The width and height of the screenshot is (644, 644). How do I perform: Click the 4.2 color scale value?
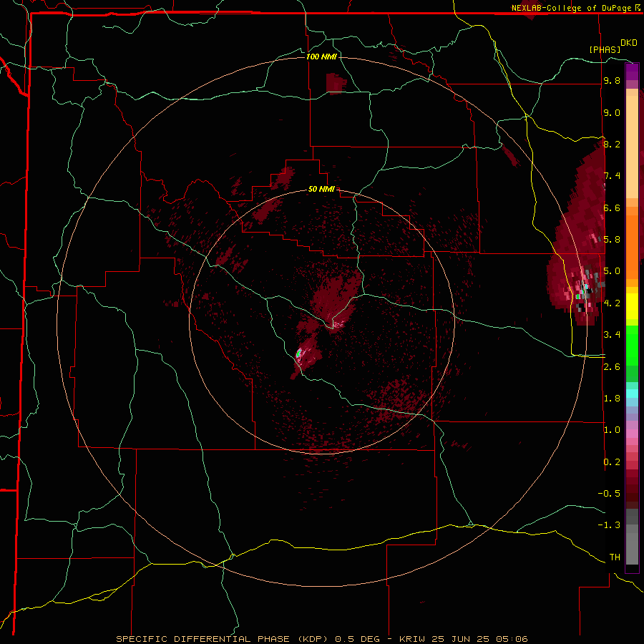click(x=612, y=303)
